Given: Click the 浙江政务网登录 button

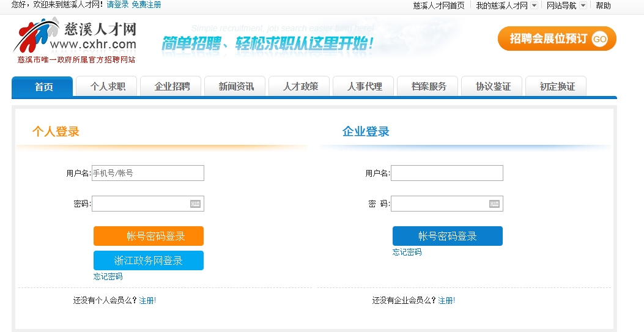Looking at the screenshot, I should [x=149, y=260].
